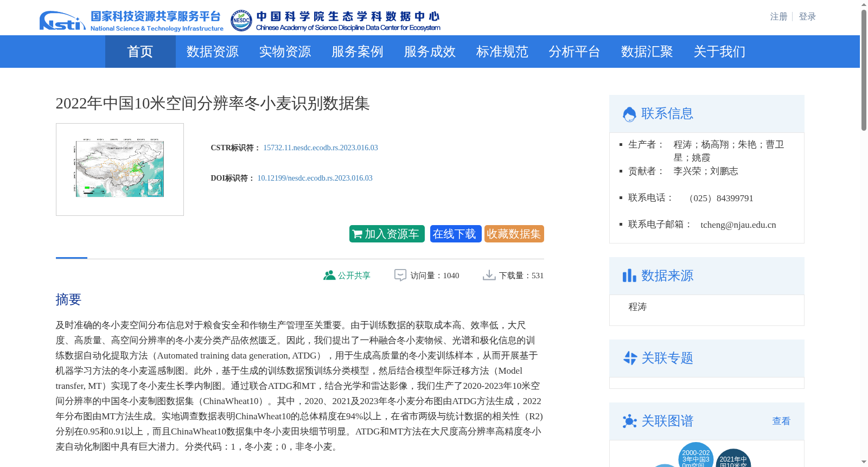
Task: Open the 数据资源 menu
Action: click(213, 52)
